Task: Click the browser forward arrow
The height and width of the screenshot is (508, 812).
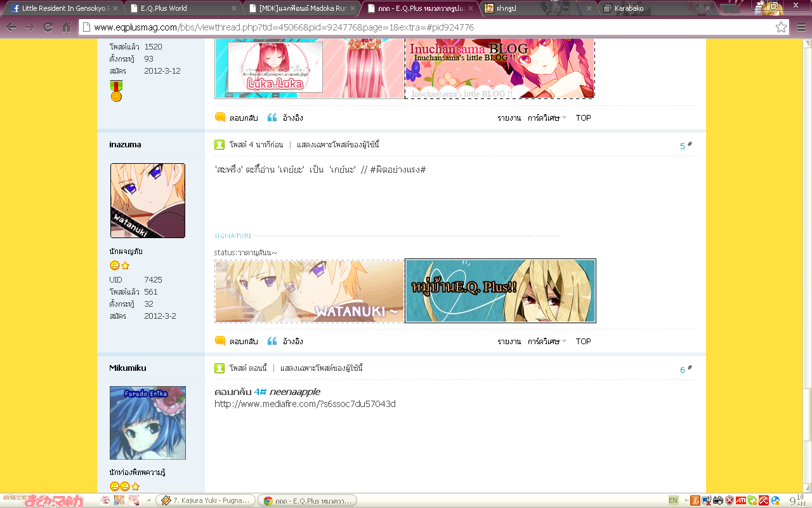Action: point(29,27)
